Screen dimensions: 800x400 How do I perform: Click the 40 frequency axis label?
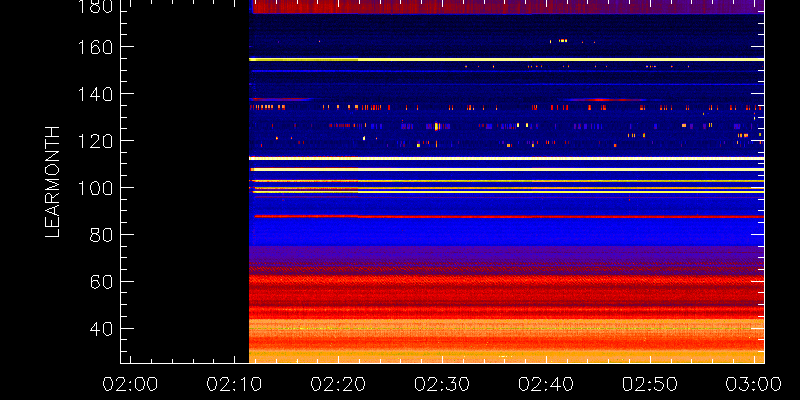(x=102, y=329)
